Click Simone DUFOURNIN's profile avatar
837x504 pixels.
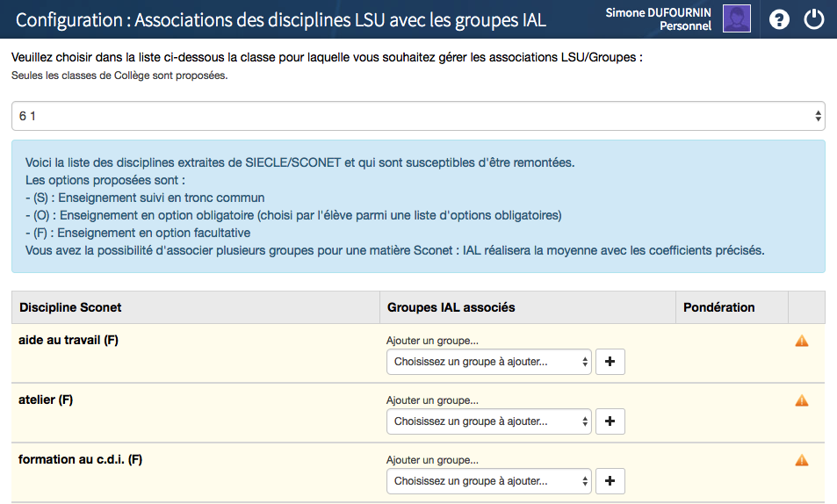click(x=736, y=18)
